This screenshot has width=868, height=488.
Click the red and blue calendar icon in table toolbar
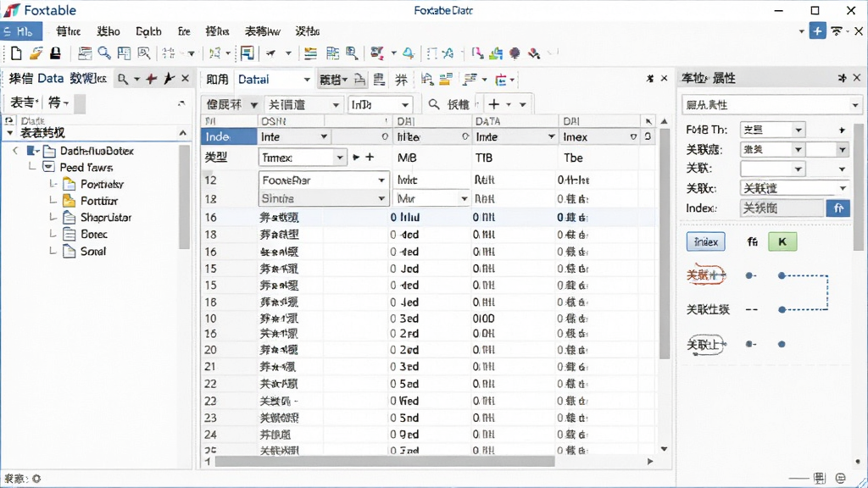[x=501, y=80]
